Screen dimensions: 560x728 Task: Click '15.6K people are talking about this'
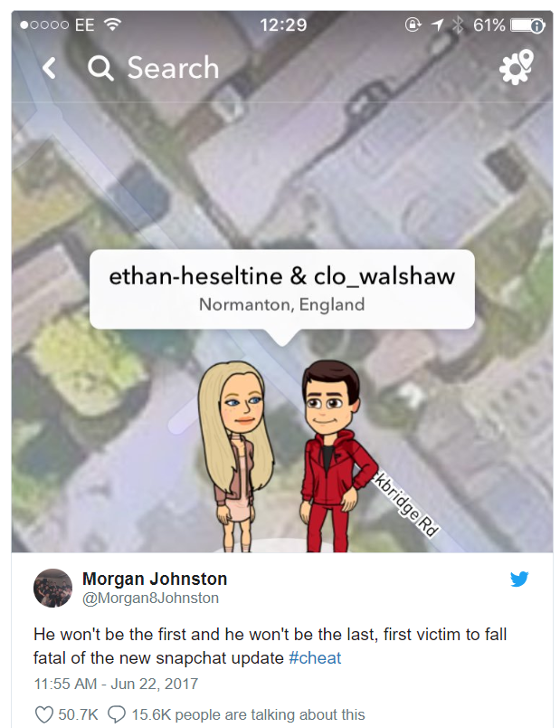coord(248,714)
